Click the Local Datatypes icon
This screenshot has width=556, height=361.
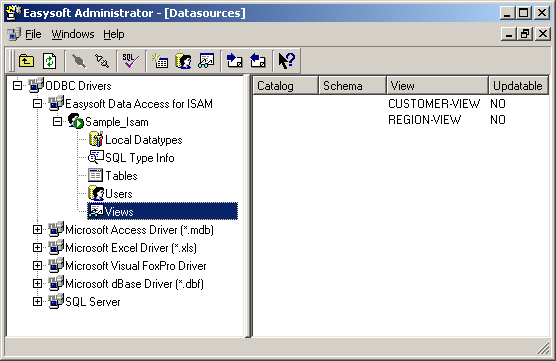96,139
